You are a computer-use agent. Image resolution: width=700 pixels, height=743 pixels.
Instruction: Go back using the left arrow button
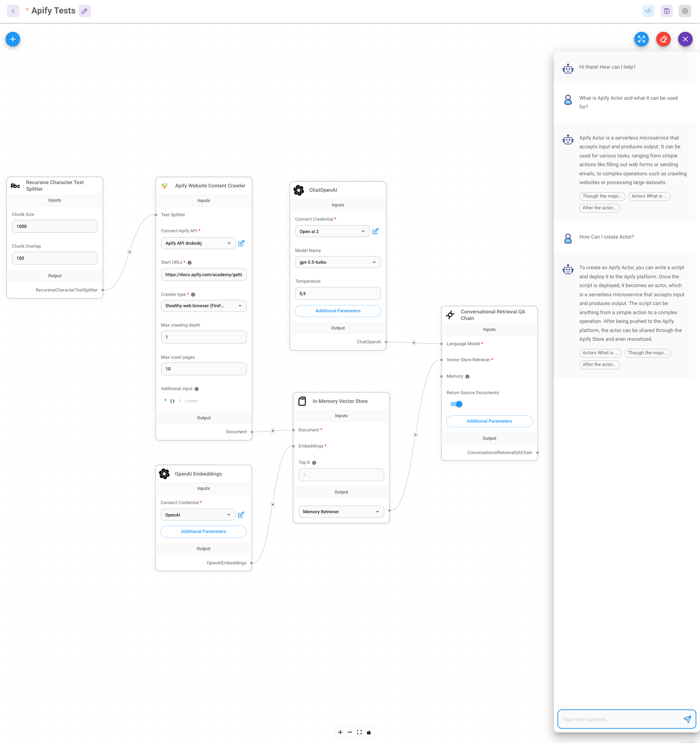pyautogui.click(x=13, y=11)
